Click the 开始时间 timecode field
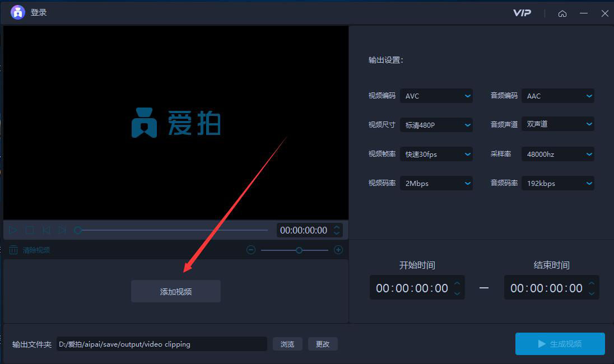This screenshot has height=364, width=614. (417, 288)
